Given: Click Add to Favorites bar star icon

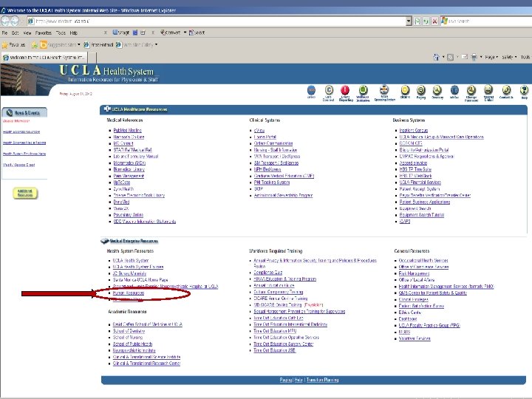Looking at the screenshot, I should point(34,44).
